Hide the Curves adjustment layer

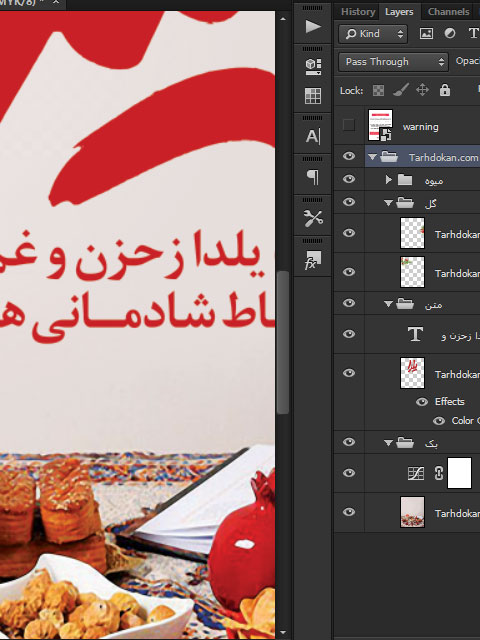tap(349, 473)
